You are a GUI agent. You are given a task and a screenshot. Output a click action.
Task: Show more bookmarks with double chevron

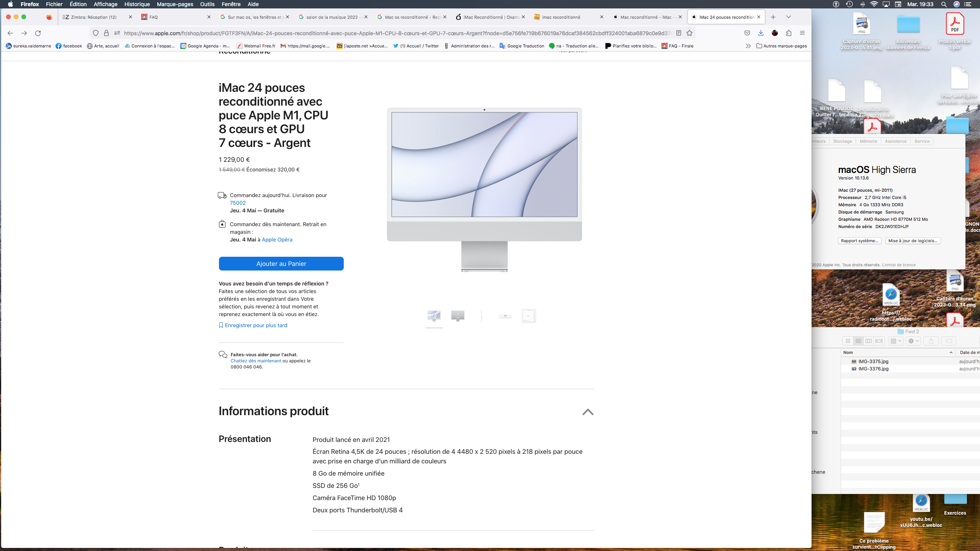(x=748, y=46)
